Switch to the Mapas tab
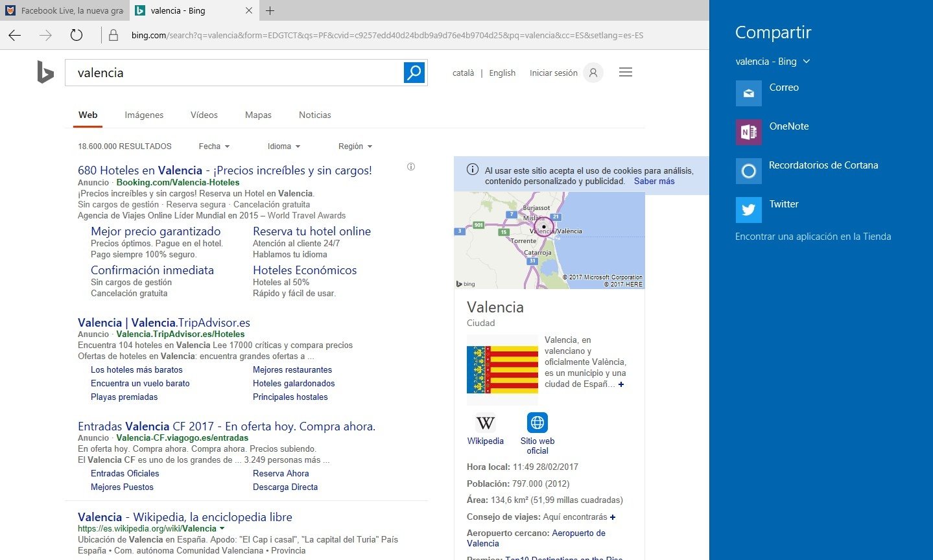 point(258,115)
